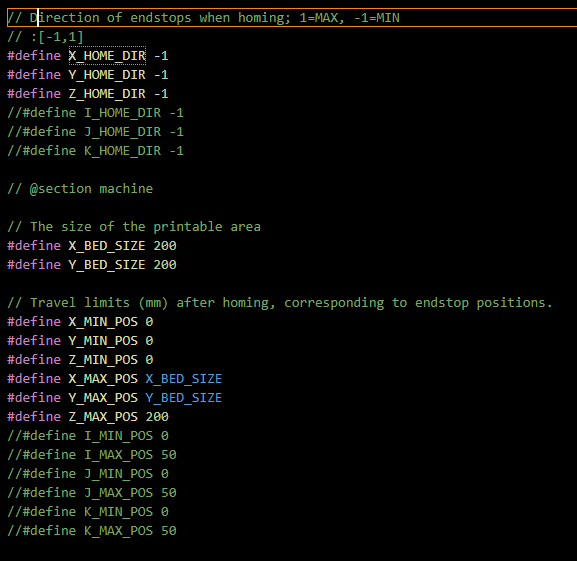Click the #define keyword before X_HOME_DIR
Image resolution: width=577 pixels, height=561 pixels.
[x=34, y=56]
